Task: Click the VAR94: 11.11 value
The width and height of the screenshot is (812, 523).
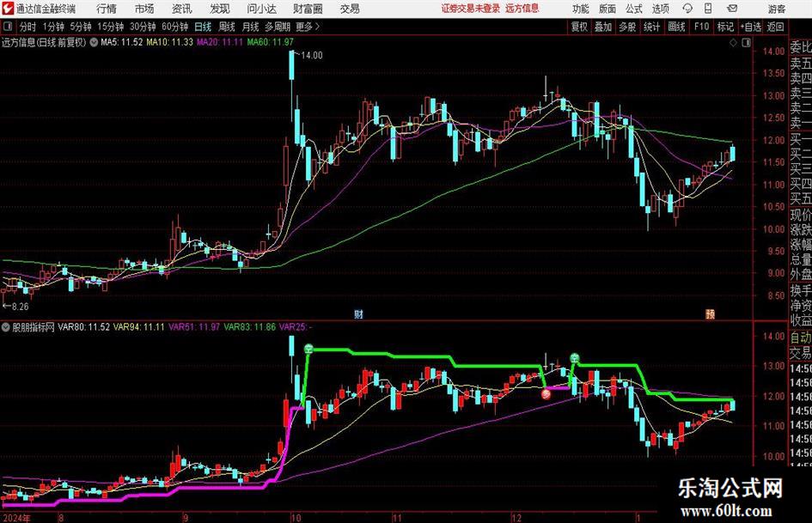Action: click(x=139, y=326)
